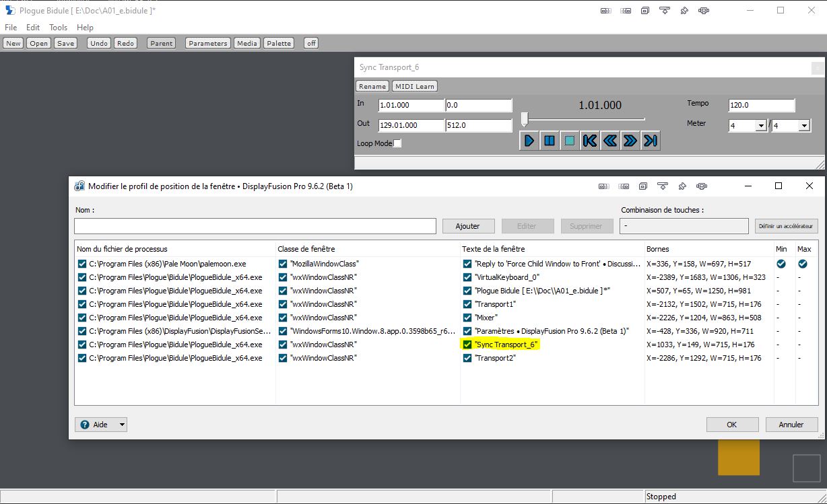Jump to end with skip-forward icon
The width and height of the screenshot is (827, 504).
coord(651,141)
